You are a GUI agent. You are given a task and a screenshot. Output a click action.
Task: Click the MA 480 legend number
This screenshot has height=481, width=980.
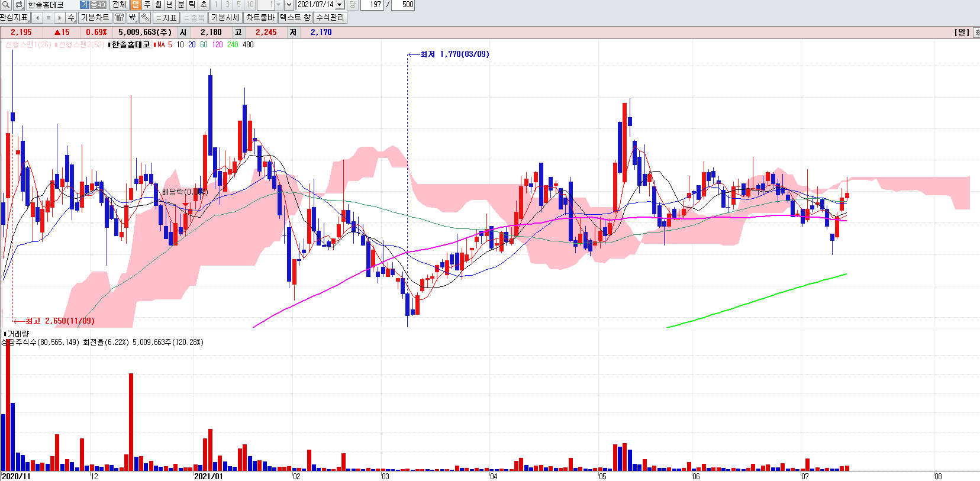248,45
